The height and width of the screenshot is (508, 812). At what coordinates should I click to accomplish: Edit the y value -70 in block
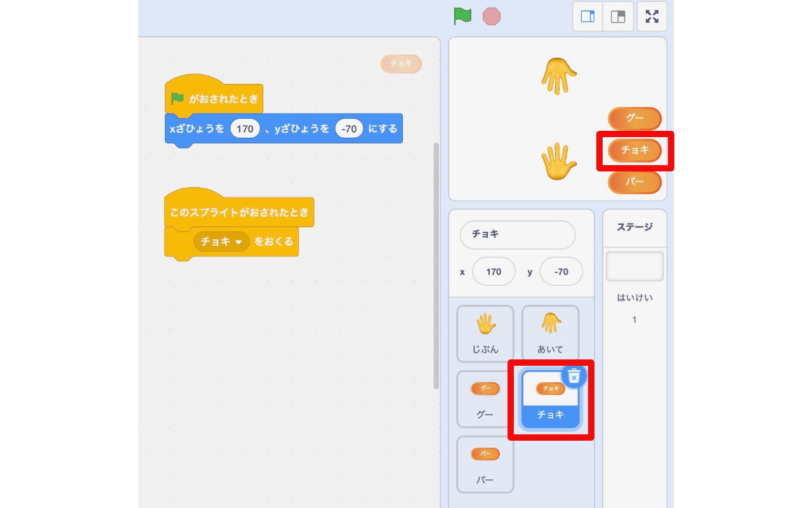coord(349,129)
